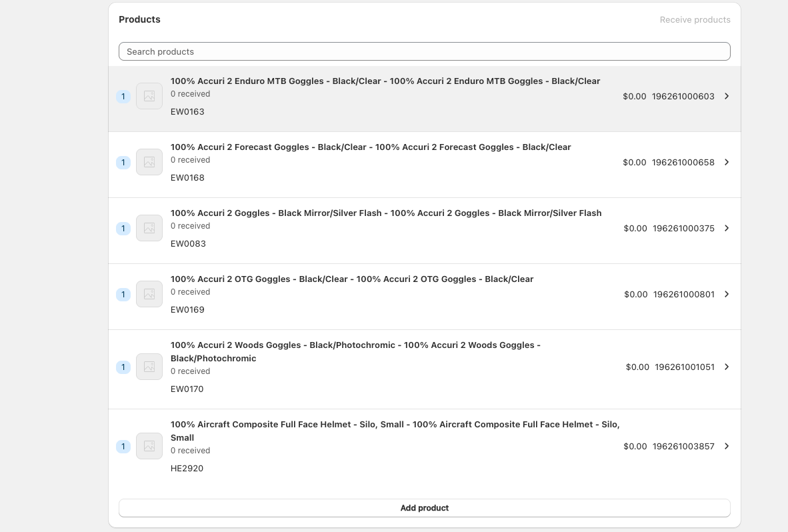Click the image placeholder for EW0083 product
Viewport: 788px width, 532px height.
149,228
